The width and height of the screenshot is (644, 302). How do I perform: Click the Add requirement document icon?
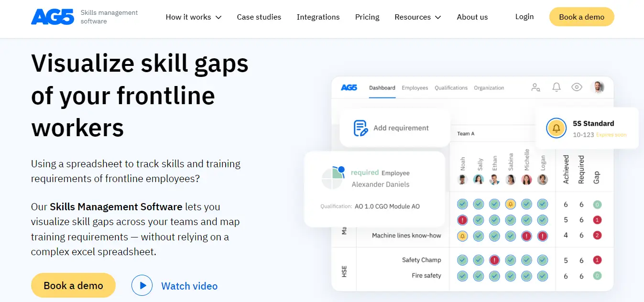(360, 128)
